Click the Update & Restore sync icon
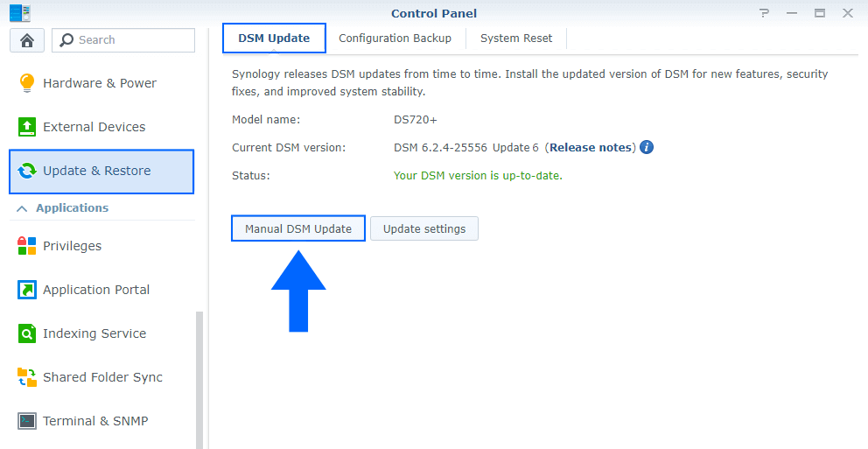 pyautogui.click(x=26, y=171)
